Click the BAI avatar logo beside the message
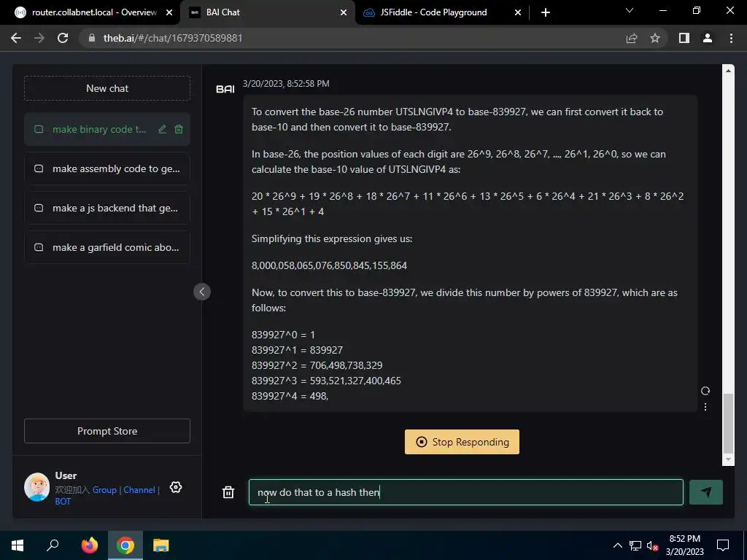747x560 pixels. point(225,89)
